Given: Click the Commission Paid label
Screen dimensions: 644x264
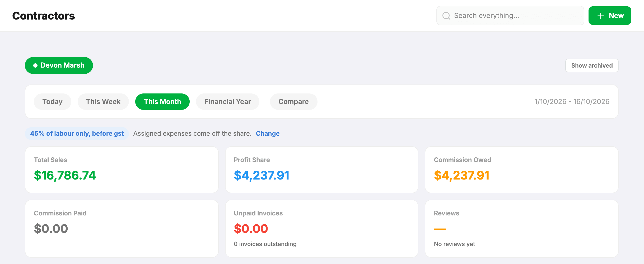Looking at the screenshot, I should tap(60, 213).
